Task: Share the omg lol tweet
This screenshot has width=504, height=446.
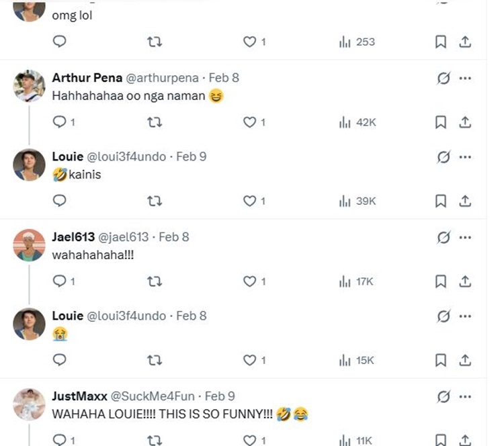Action: tap(464, 42)
